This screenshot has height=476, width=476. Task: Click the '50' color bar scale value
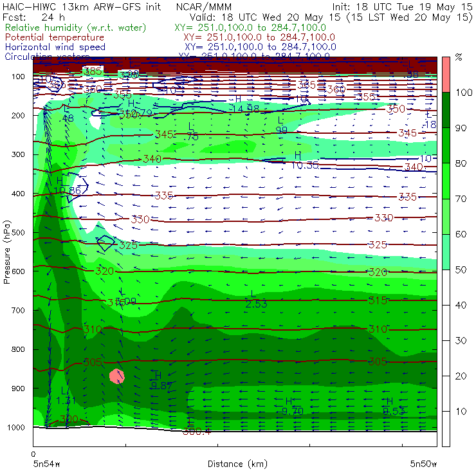tap(461, 270)
